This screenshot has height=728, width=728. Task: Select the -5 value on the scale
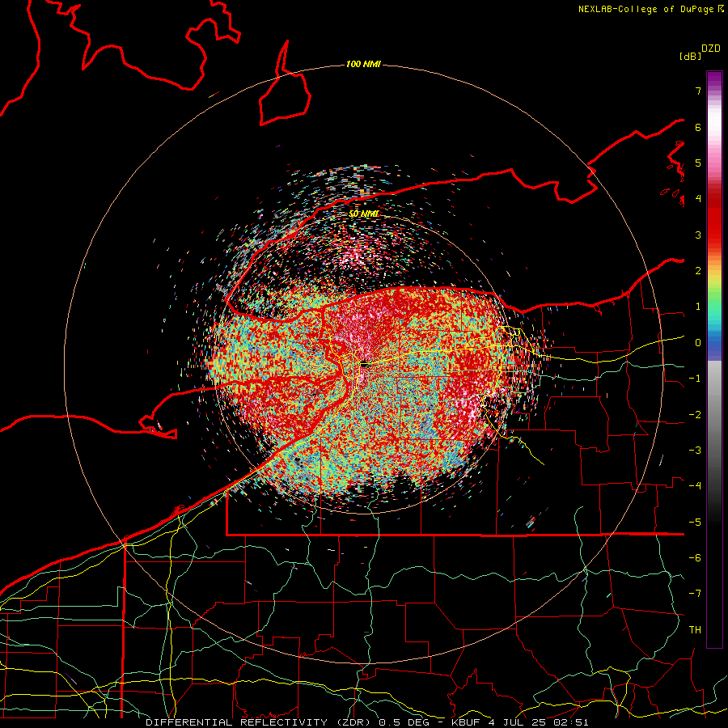(x=695, y=522)
